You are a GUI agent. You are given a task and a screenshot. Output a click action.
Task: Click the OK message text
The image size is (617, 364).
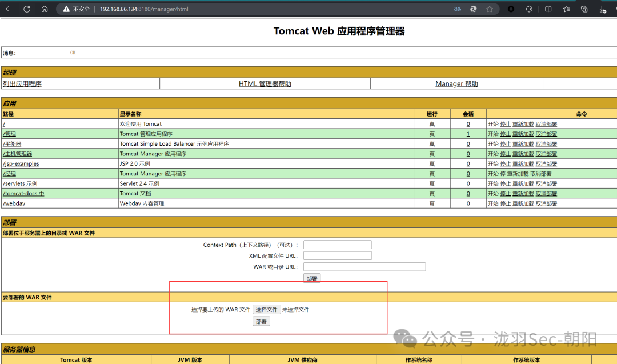pos(73,53)
